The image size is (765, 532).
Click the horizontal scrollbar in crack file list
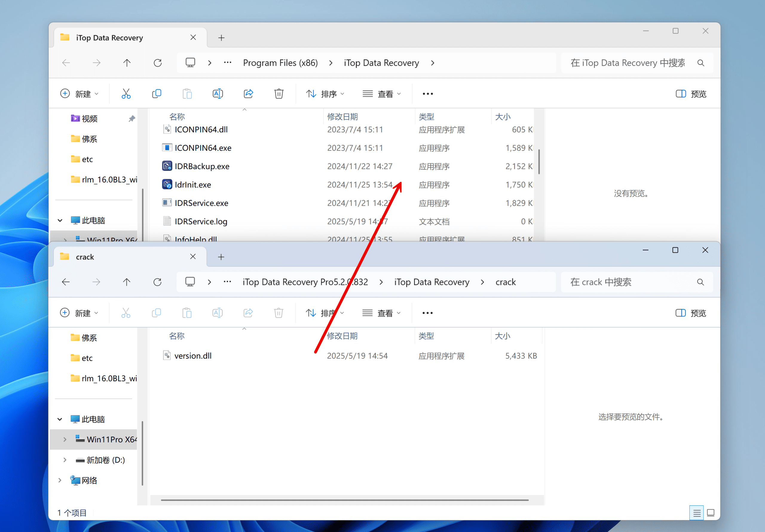(x=345, y=500)
